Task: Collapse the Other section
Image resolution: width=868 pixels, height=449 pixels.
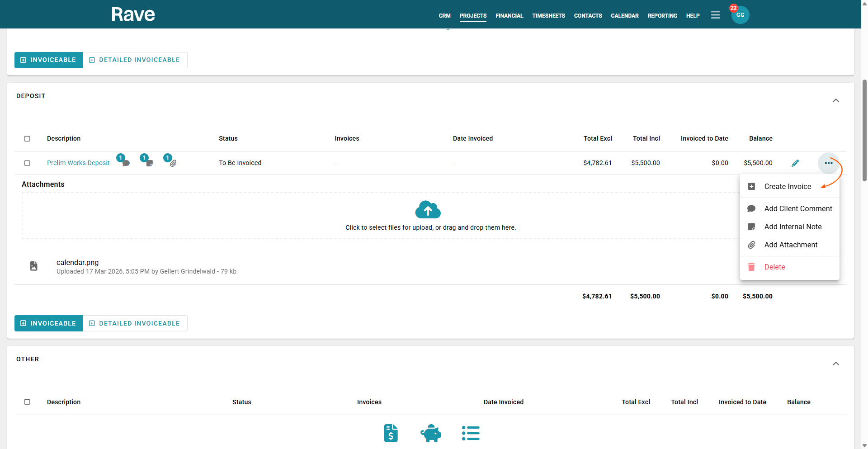Action: 835,364
